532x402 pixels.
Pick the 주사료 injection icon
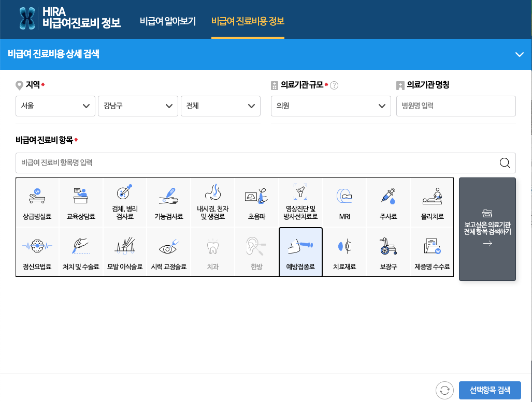pyautogui.click(x=388, y=202)
